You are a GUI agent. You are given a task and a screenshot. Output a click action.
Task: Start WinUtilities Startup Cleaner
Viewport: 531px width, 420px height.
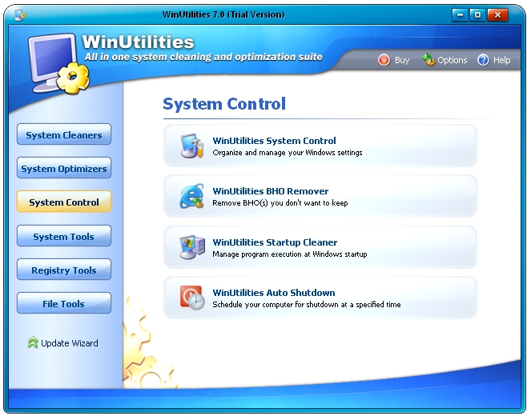tap(275, 242)
